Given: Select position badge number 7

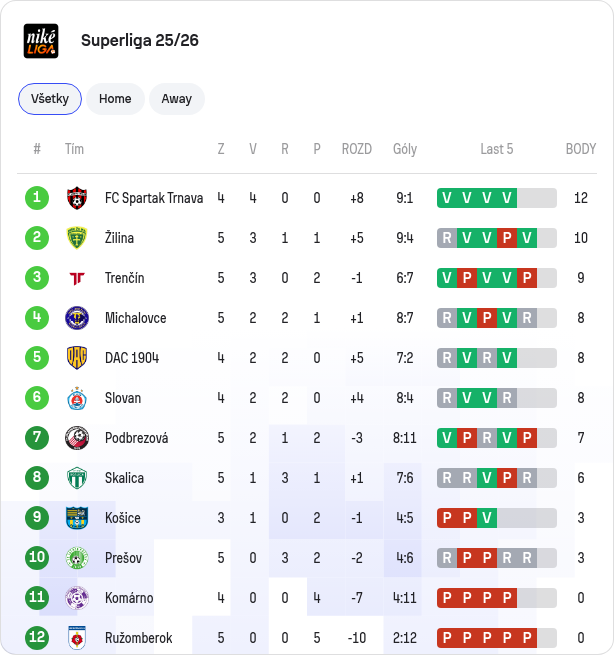Looking at the screenshot, I should (37, 438).
